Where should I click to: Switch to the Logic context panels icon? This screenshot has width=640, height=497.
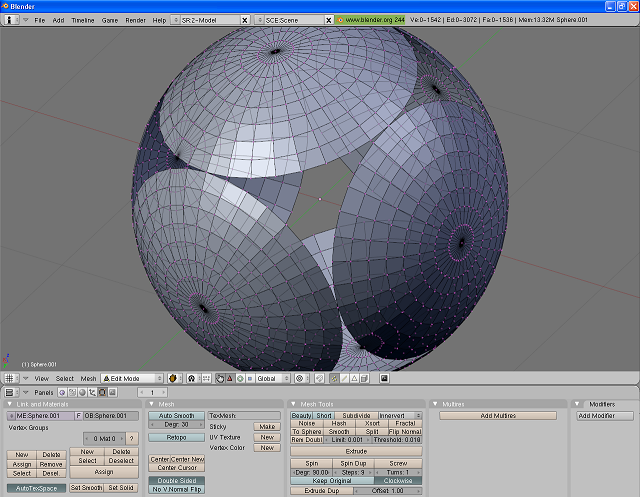point(62,392)
